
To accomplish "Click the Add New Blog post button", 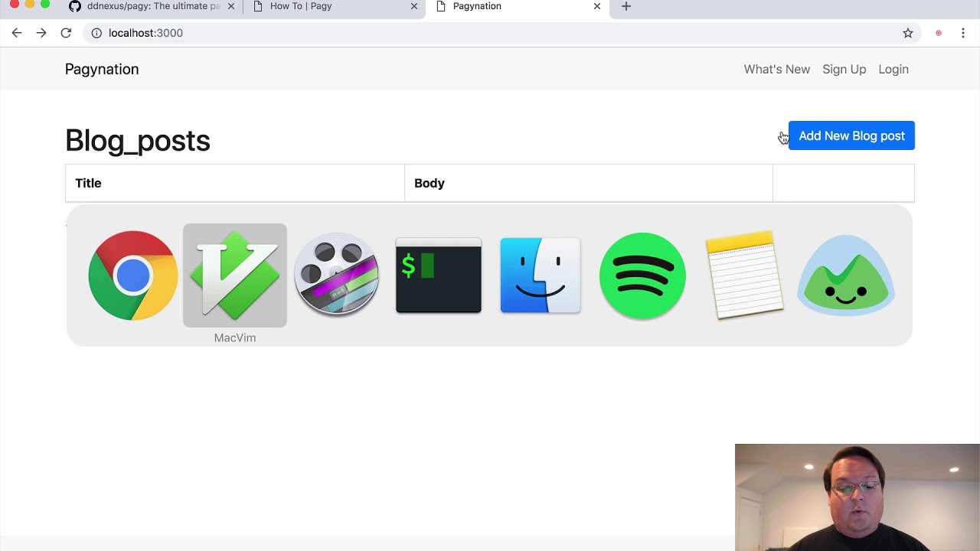I will coord(851,135).
